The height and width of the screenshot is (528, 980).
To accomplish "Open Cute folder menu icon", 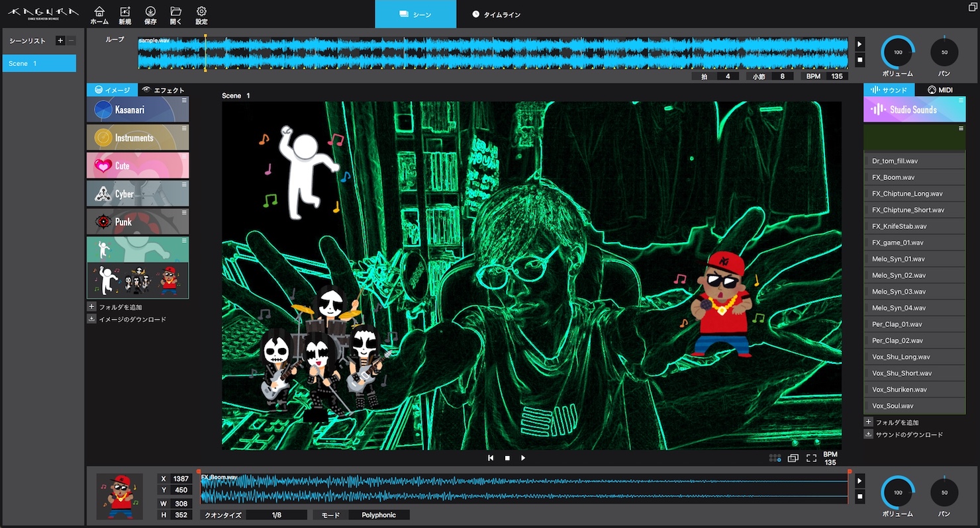I will 184,157.
